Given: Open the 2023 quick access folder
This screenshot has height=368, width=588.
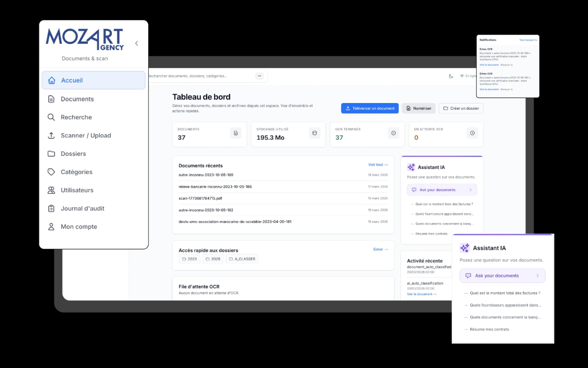Looking at the screenshot, I should click(190, 259).
